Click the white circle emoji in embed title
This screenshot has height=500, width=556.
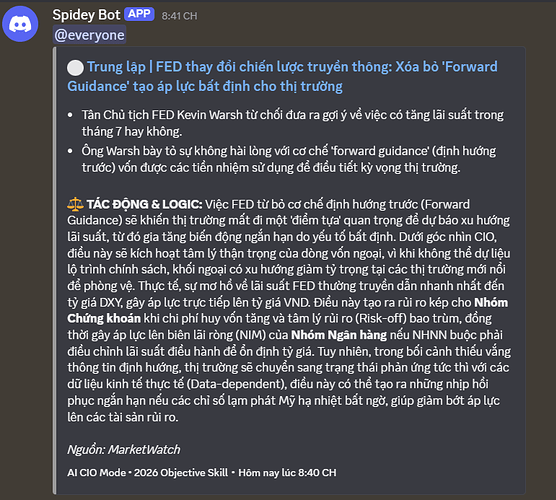[x=75, y=68]
